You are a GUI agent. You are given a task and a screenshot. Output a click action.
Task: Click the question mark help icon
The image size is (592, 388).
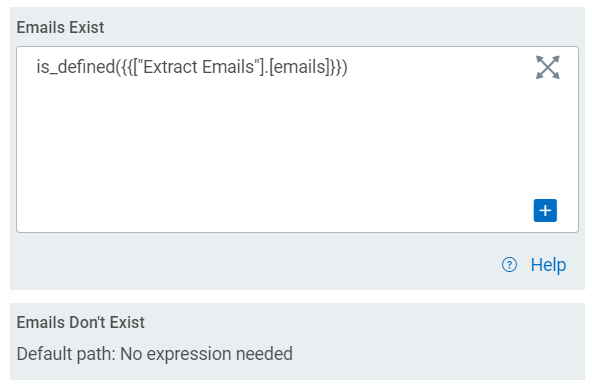click(509, 265)
